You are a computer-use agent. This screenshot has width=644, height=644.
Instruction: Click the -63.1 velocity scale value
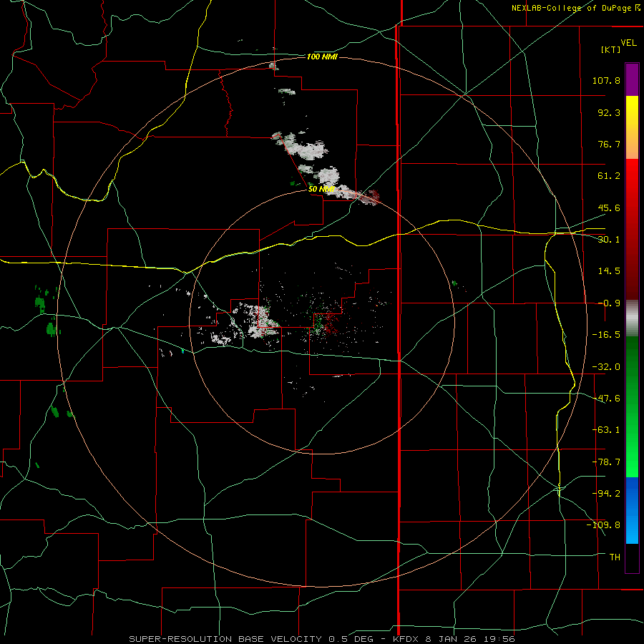click(x=606, y=430)
